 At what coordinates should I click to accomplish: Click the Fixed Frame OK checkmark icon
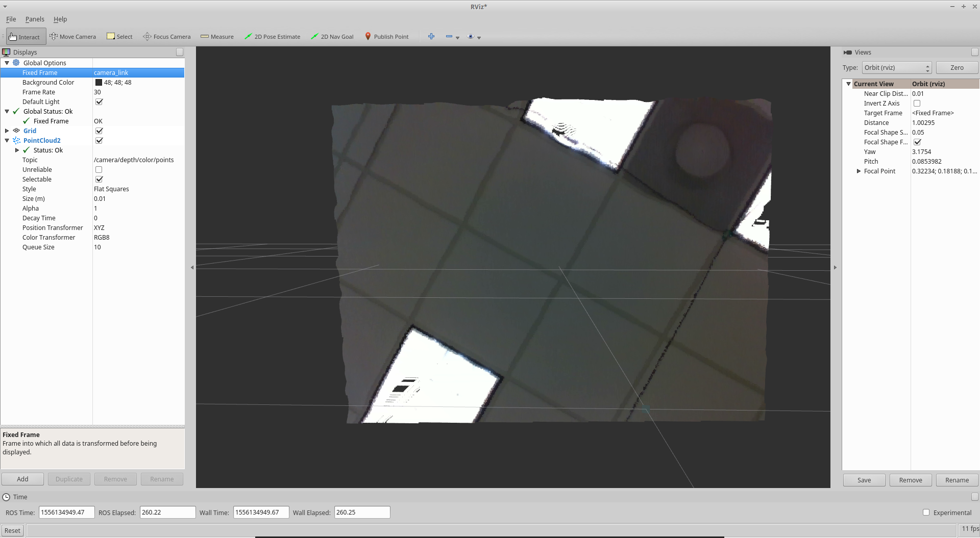tap(27, 121)
